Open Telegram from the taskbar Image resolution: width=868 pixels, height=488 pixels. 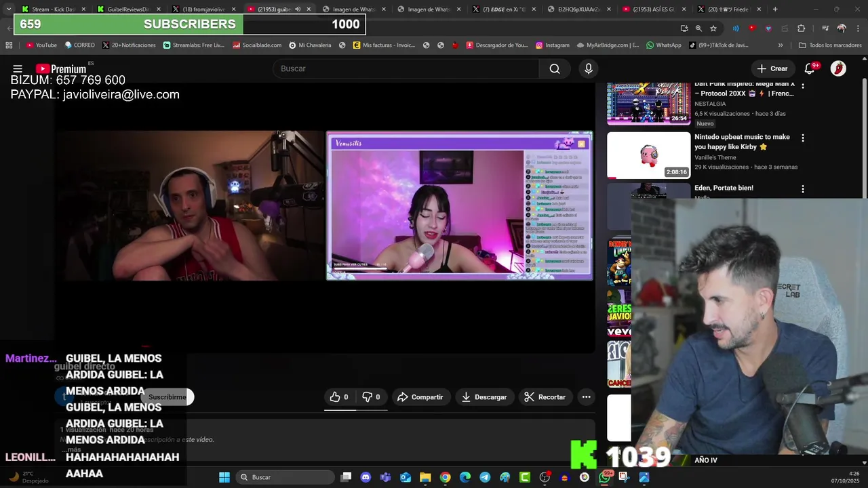[485, 477]
